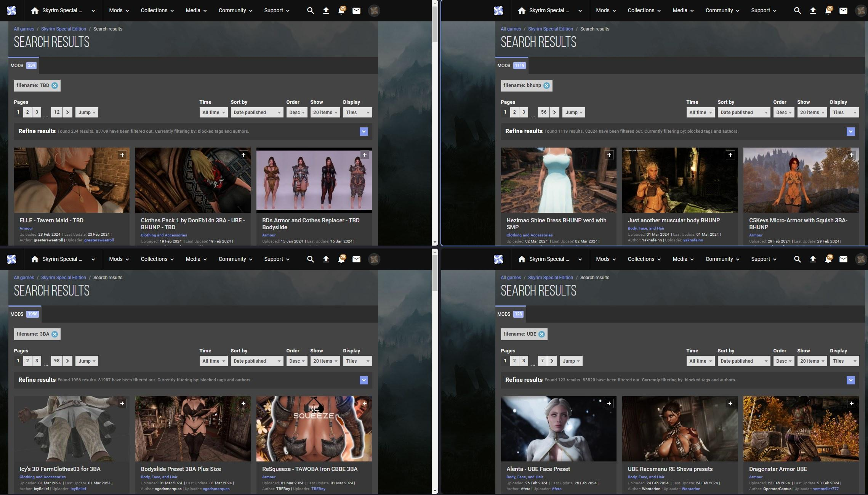
Task: Remove the filename: bhunp filter tag
Action: [546, 85]
